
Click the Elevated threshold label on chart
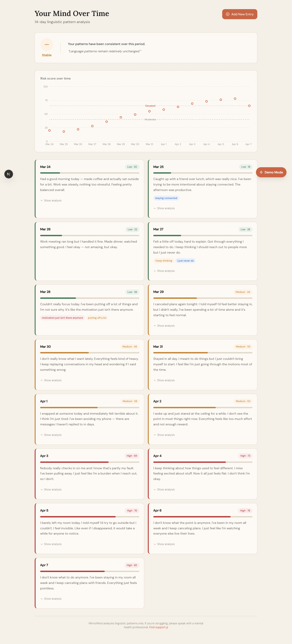pyautogui.click(x=150, y=106)
